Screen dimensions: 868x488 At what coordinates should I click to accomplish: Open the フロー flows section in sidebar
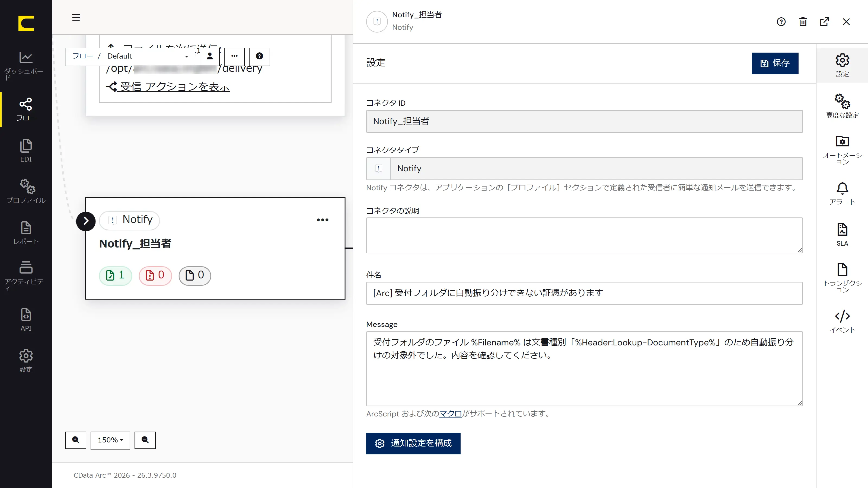[26, 110]
